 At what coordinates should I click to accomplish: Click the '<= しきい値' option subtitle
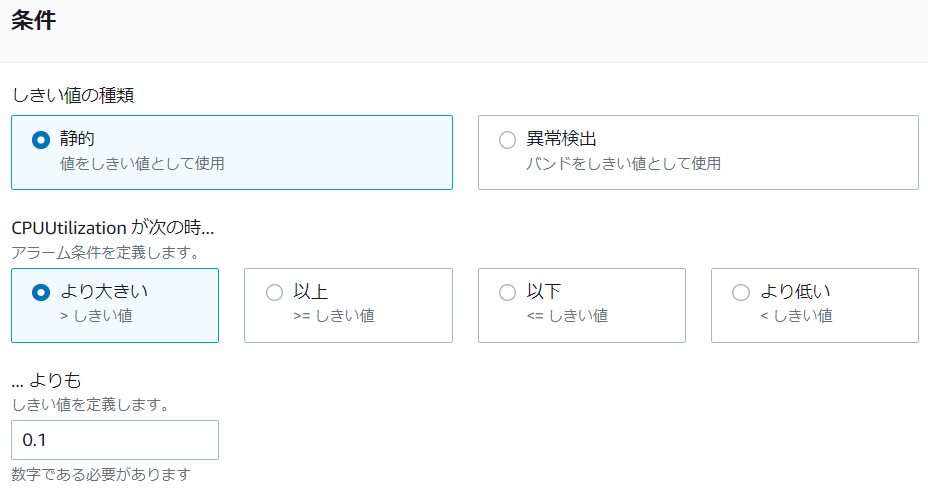point(567,316)
